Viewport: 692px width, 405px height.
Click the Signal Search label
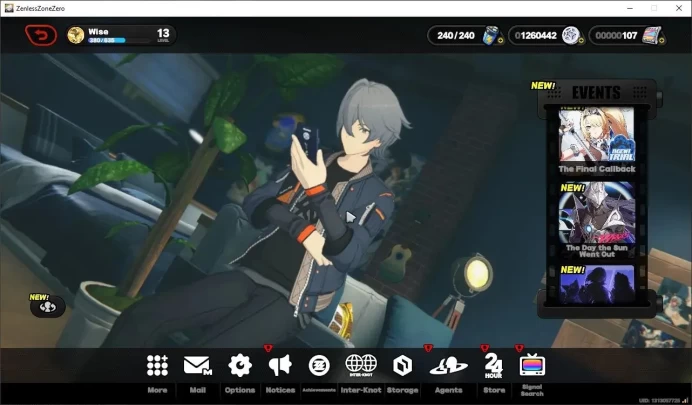click(532, 390)
